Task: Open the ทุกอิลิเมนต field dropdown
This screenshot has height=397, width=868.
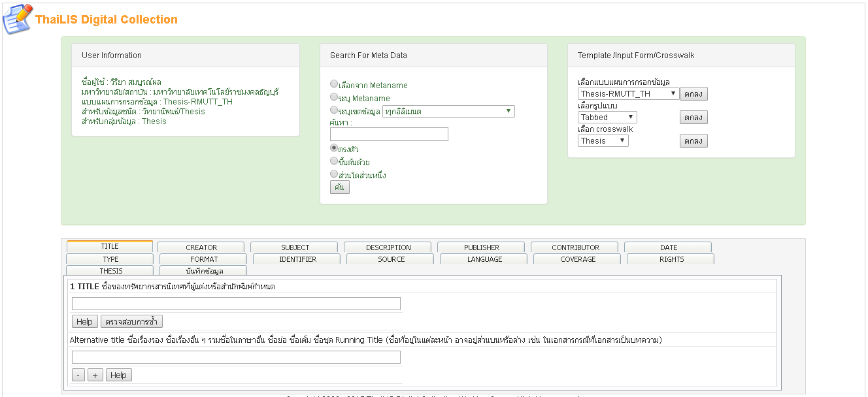Action: coord(448,112)
